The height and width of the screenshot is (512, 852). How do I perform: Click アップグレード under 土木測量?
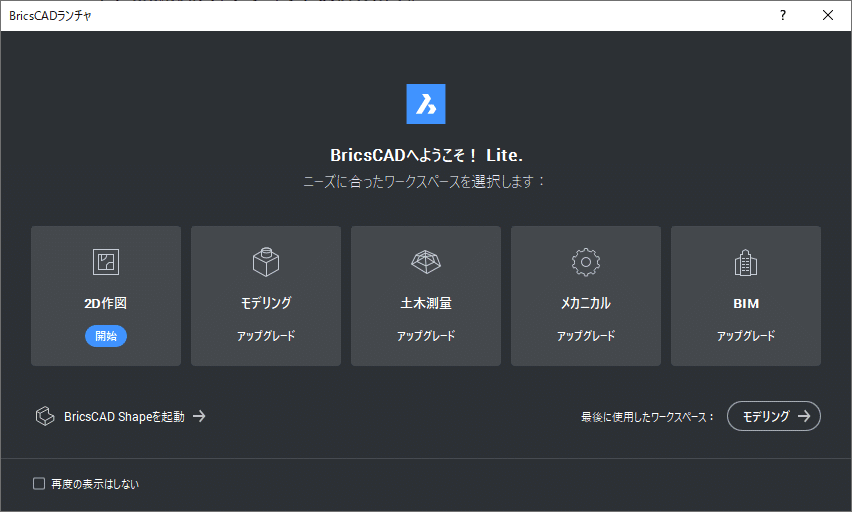pyautogui.click(x=426, y=336)
